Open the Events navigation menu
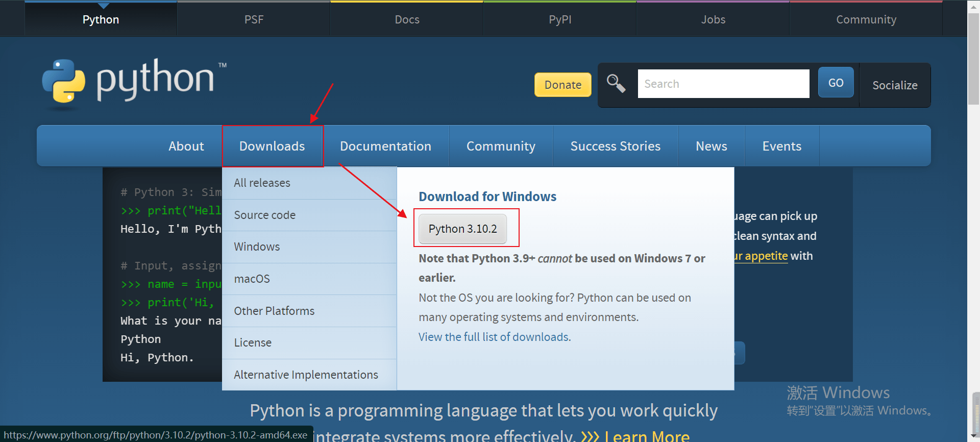This screenshot has height=442, width=980. click(782, 146)
